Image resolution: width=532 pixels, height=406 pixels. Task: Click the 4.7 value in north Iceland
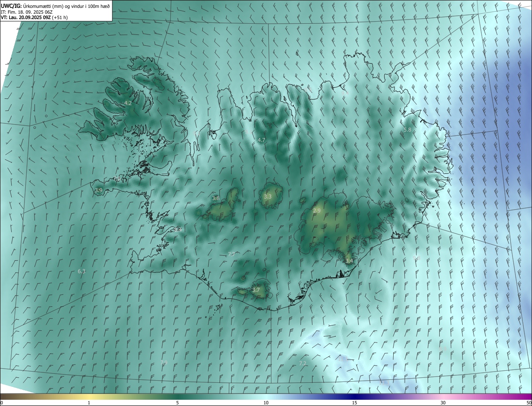coord(261,140)
